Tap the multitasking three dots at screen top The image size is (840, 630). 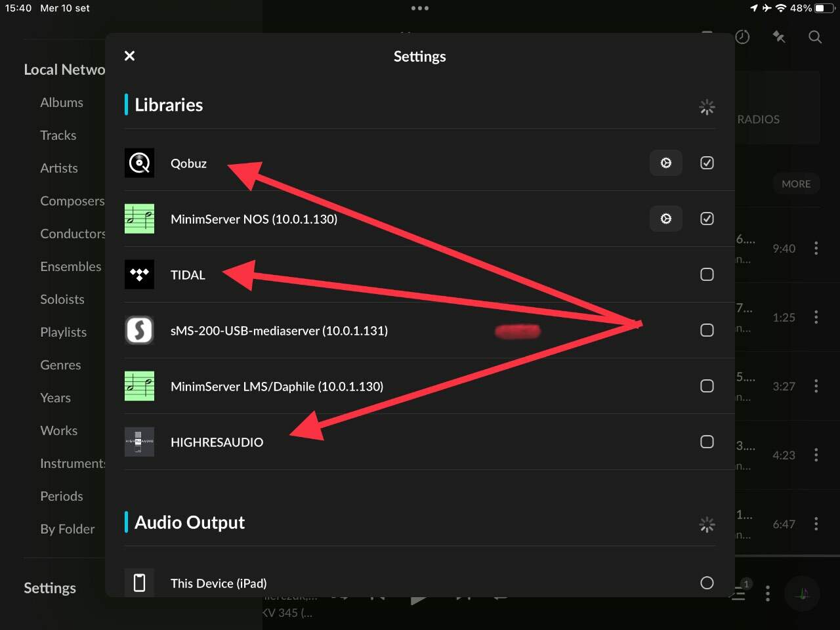point(420,9)
